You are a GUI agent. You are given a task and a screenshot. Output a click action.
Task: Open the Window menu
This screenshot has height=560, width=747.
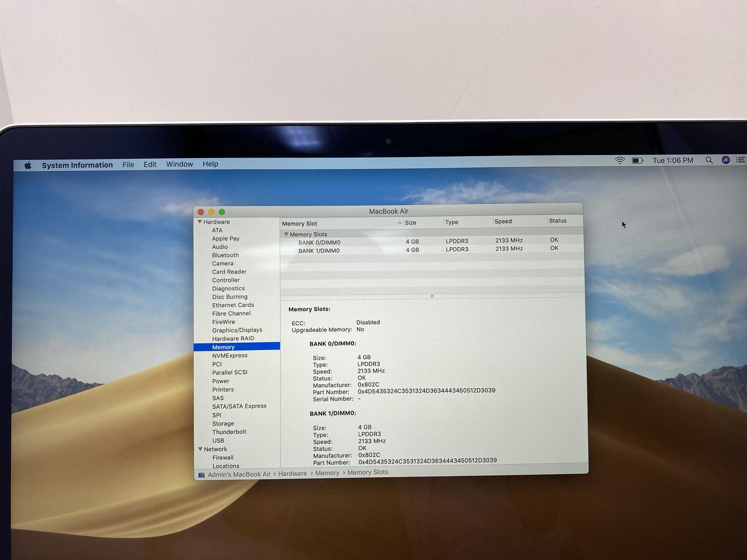click(x=179, y=164)
